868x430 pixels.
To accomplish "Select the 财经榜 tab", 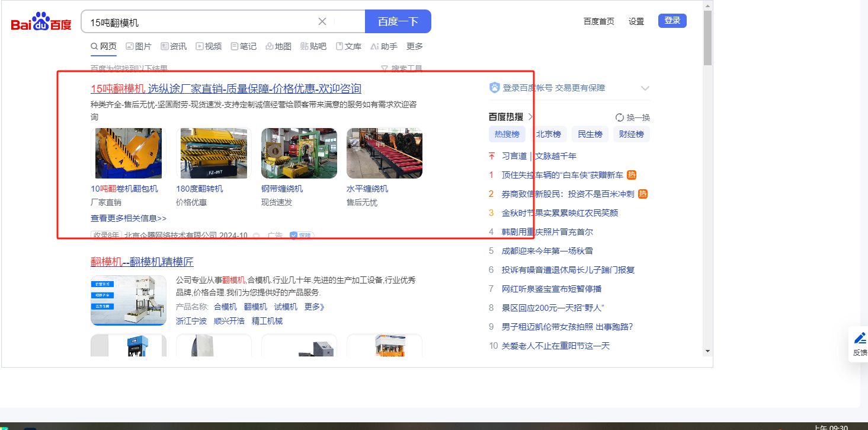I will point(632,134).
